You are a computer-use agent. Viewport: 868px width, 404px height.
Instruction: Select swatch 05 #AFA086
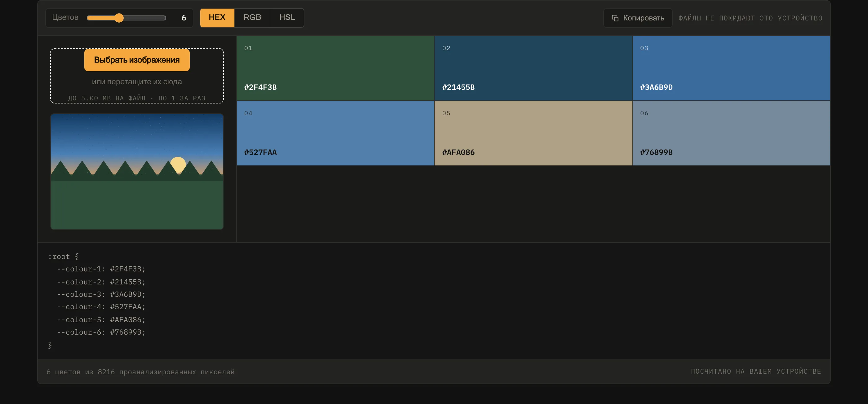[534, 133]
